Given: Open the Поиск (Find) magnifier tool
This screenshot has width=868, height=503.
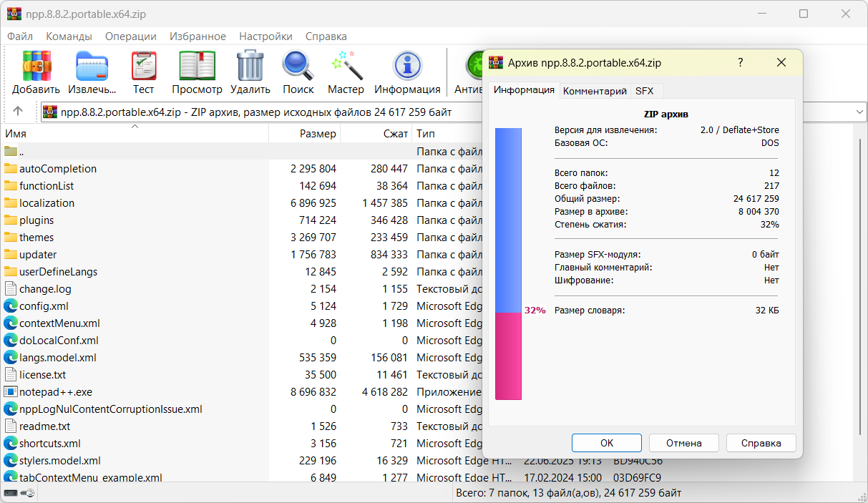Looking at the screenshot, I should click(x=298, y=72).
